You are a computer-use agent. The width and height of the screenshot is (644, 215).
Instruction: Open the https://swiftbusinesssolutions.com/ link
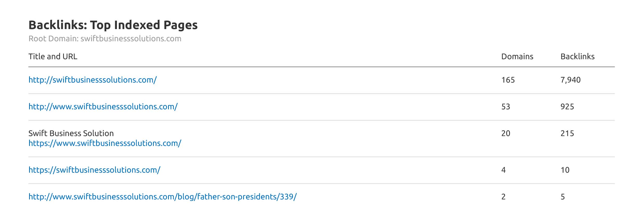pyautogui.click(x=94, y=170)
